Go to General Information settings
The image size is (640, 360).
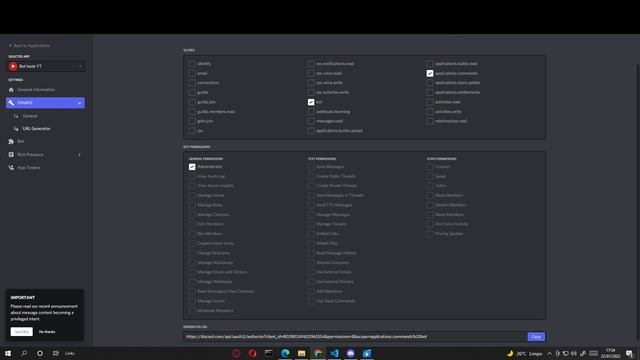(x=36, y=90)
